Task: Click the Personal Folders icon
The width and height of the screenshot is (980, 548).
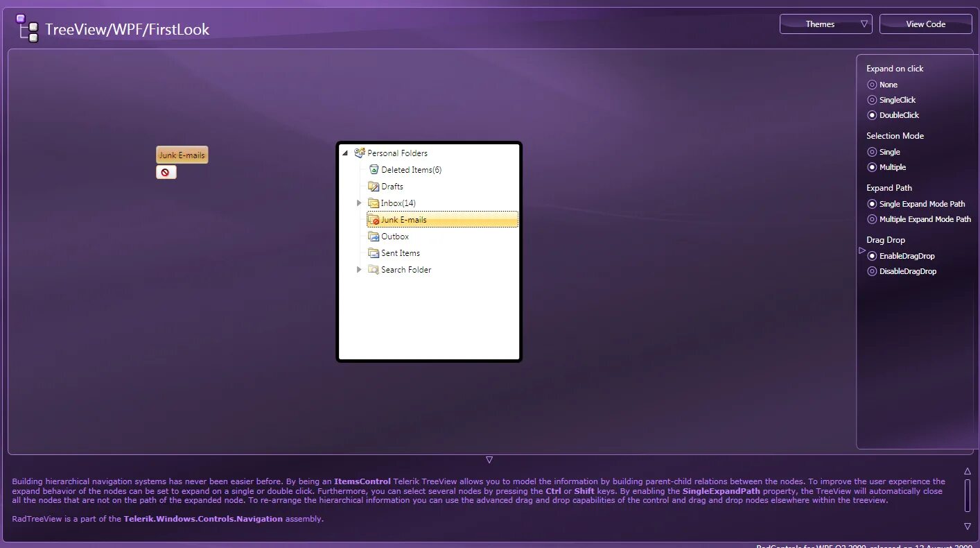Action: (x=359, y=153)
